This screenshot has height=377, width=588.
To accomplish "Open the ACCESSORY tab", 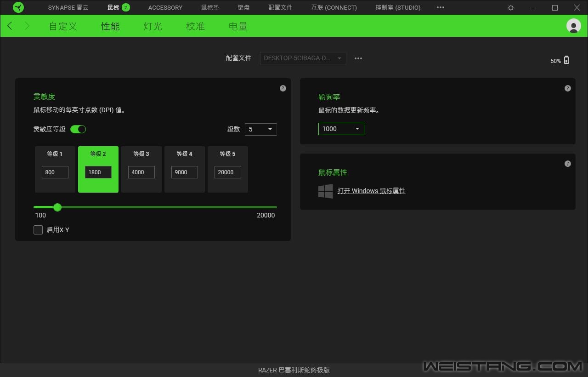I will coord(165,7).
